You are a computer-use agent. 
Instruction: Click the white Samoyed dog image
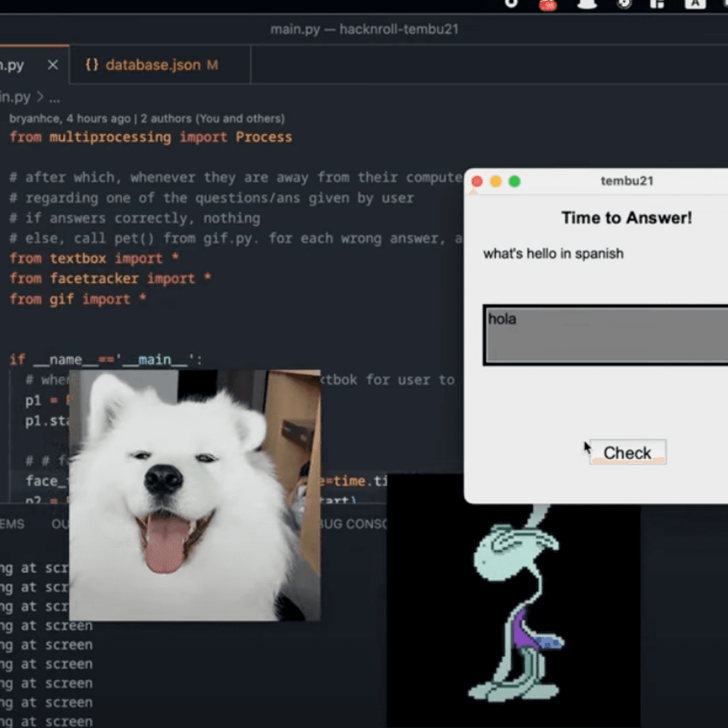[x=194, y=495]
